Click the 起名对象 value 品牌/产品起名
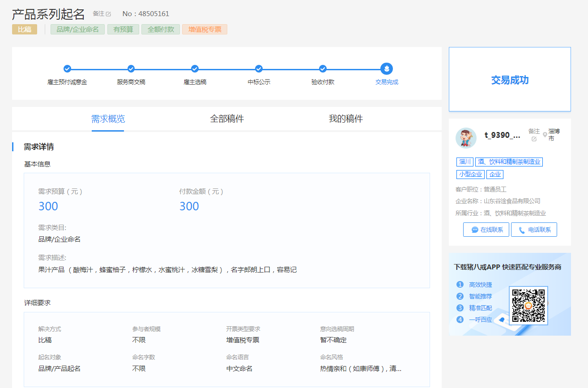Viewport: 588px width, 388px height. click(x=60, y=369)
